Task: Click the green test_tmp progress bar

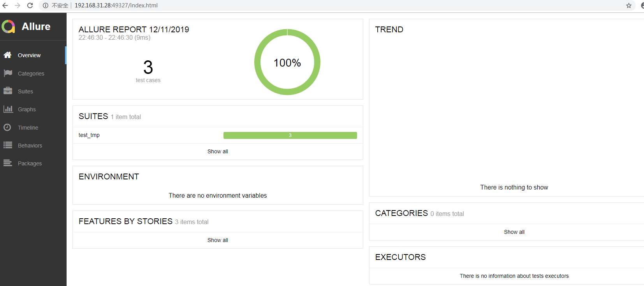Action: [290, 135]
